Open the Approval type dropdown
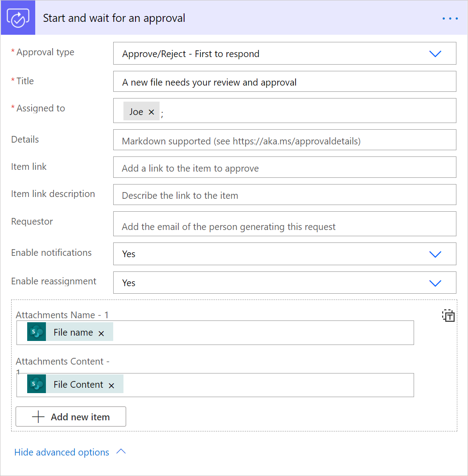The height and width of the screenshot is (476, 468). point(435,54)
